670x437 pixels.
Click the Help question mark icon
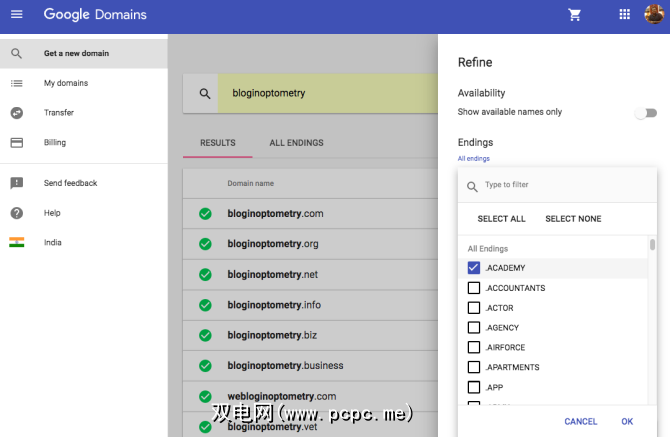click(x=17, y=213)
